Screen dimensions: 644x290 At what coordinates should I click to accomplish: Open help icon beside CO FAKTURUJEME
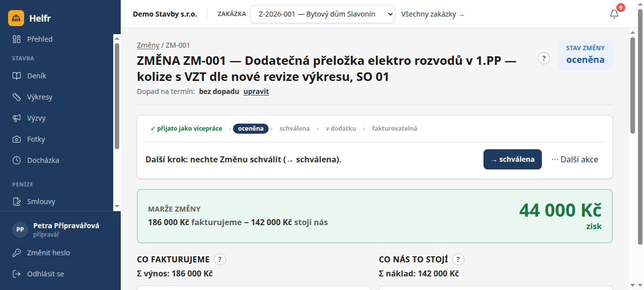(x=220, y=259)
